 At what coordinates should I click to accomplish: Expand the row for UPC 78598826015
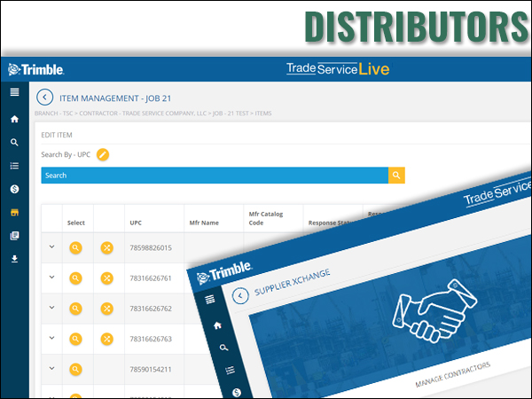pyautogui.click(x=52, y=246)
